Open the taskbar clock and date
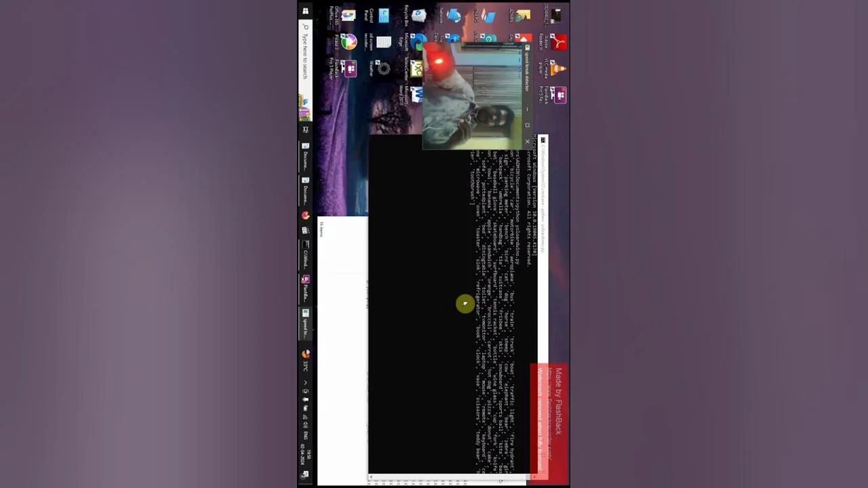This screenshot has width=868, height=488. click(x=305, y=456)
